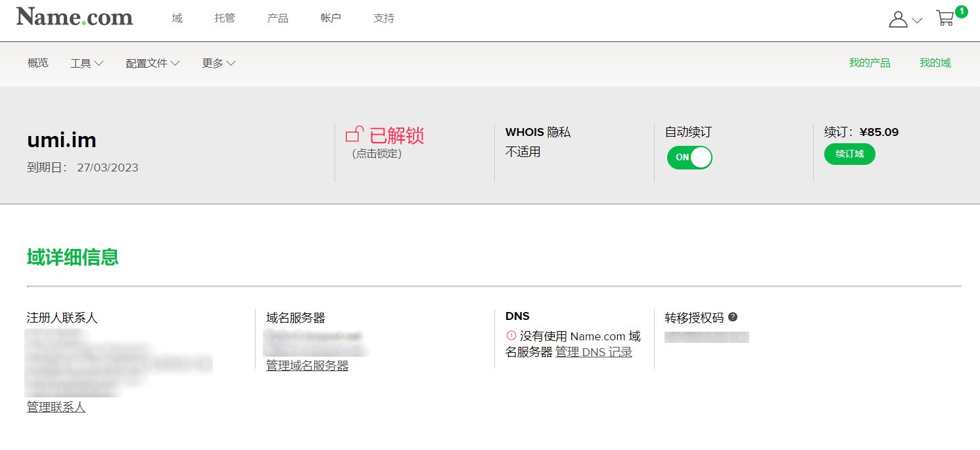The height and width of the screenshot is (450, 980).
Task: Go to 我的域 link
Action: pyautogui.click(x=935, y=63)
